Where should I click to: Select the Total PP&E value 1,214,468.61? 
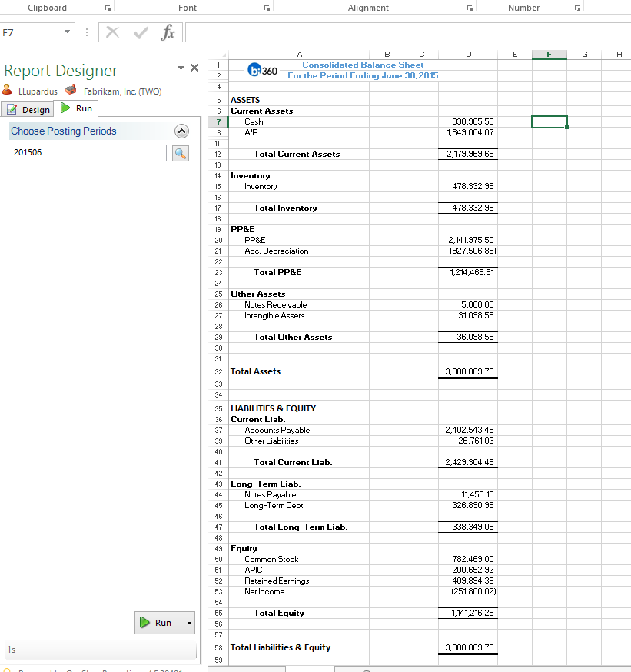[468, 273]
